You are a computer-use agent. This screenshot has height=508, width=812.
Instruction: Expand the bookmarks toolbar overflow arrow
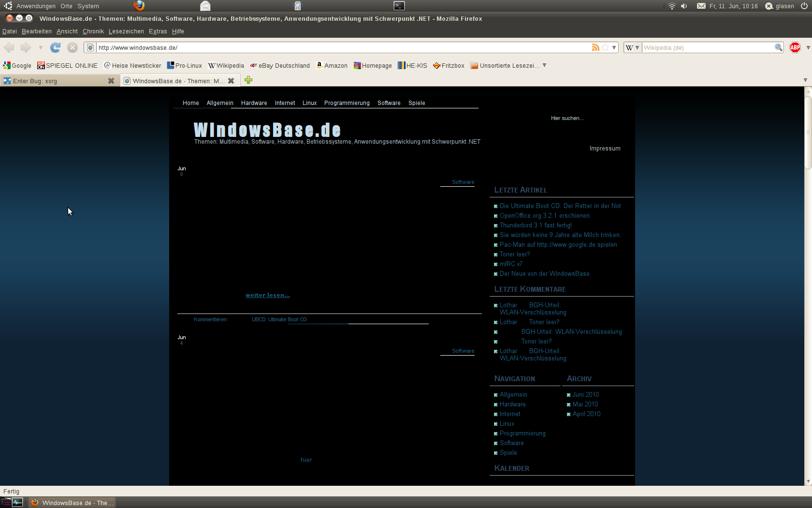(x=545, y=65)
